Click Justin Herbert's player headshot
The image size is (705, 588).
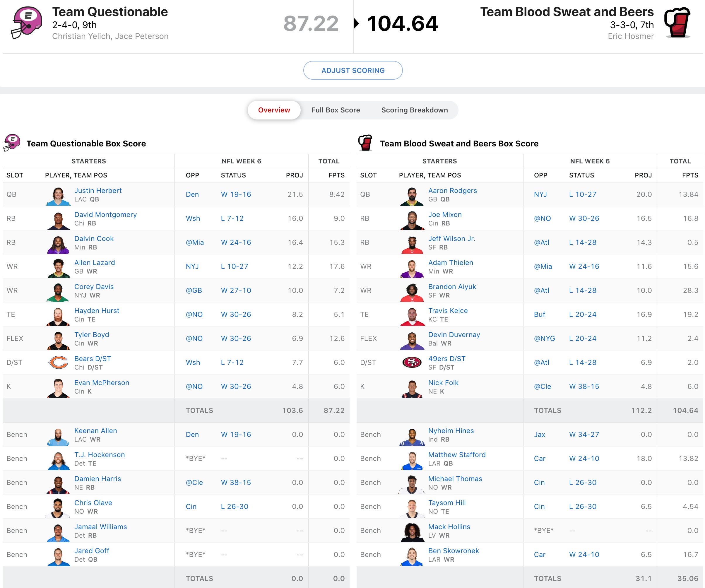pyautogui.click(x=59, y=196)
